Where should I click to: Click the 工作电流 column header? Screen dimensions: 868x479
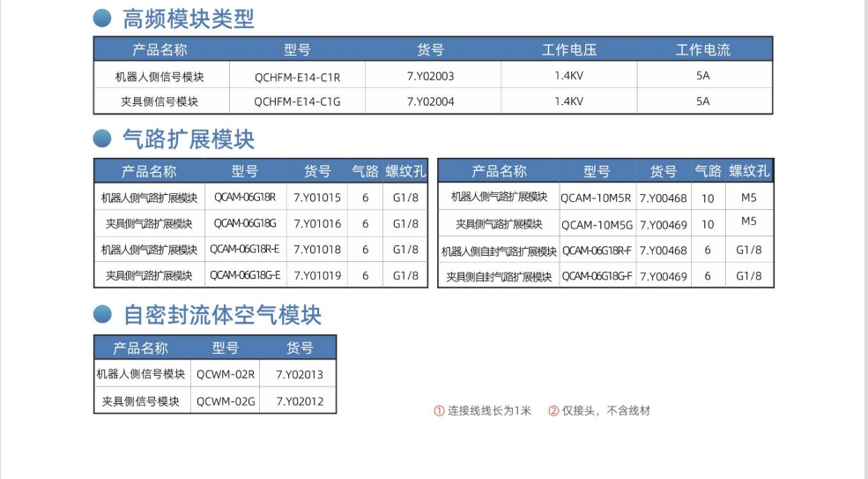pyautogui.click(x=702, y=50)
